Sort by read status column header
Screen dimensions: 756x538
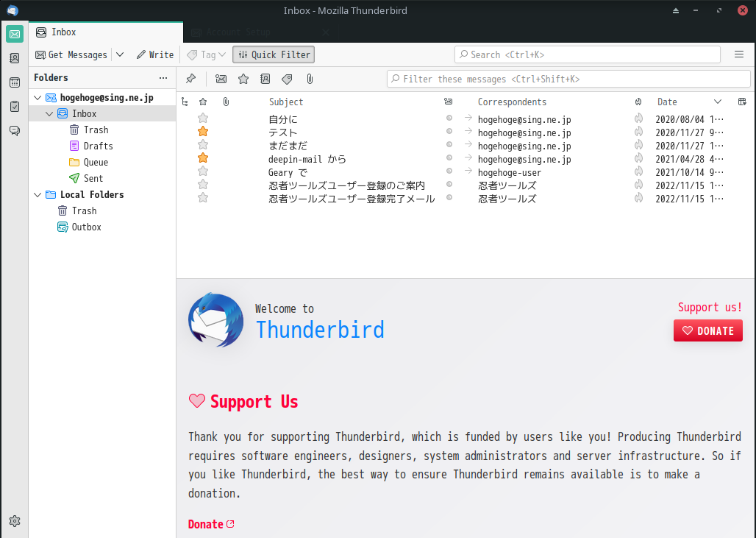(449, 102)
